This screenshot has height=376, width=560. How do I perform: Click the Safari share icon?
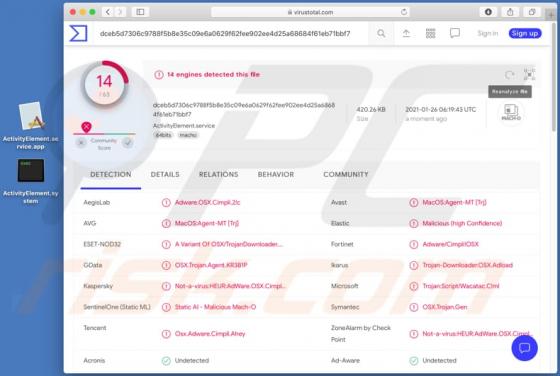pyautogui.click(x=510, y=12)
